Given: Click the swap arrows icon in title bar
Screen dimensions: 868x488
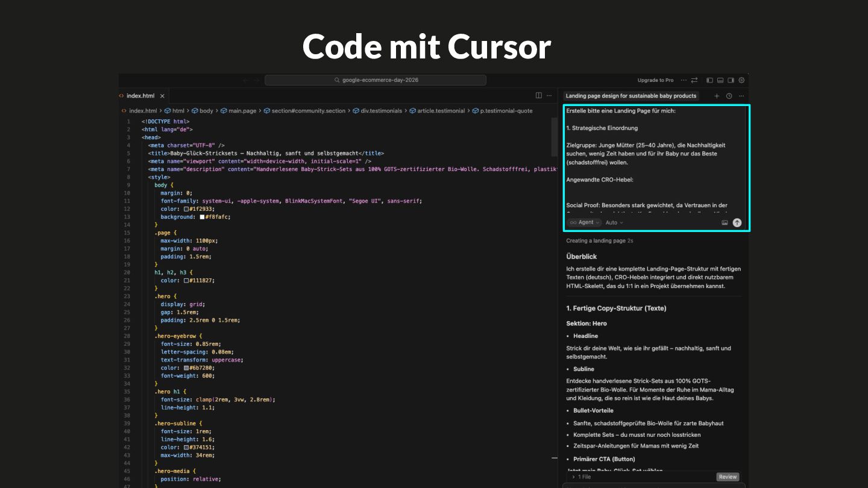Looking at the screenshot, I should 694,80.
